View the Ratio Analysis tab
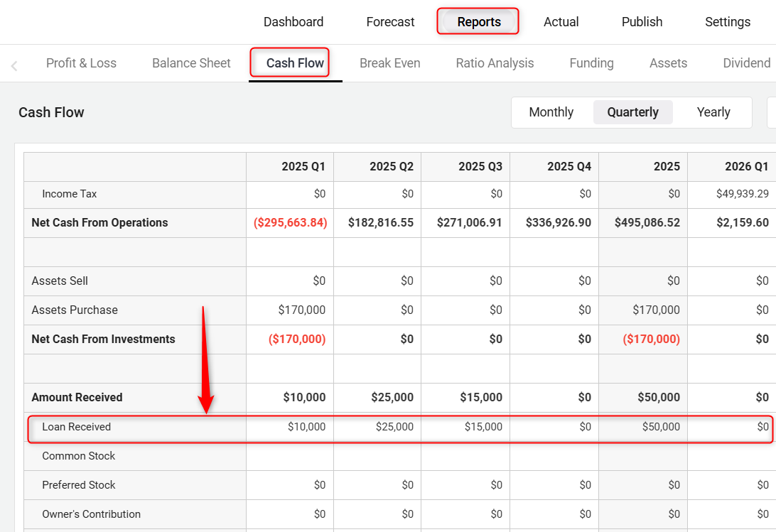The image size is (776, 532). pyautogui.click(x=495, y=63)
